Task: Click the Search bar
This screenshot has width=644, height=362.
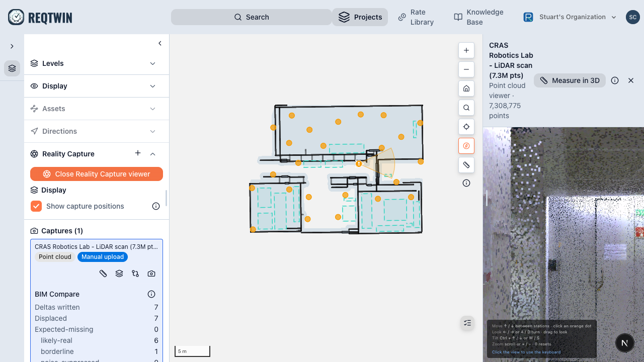Action: click(252, 17)
